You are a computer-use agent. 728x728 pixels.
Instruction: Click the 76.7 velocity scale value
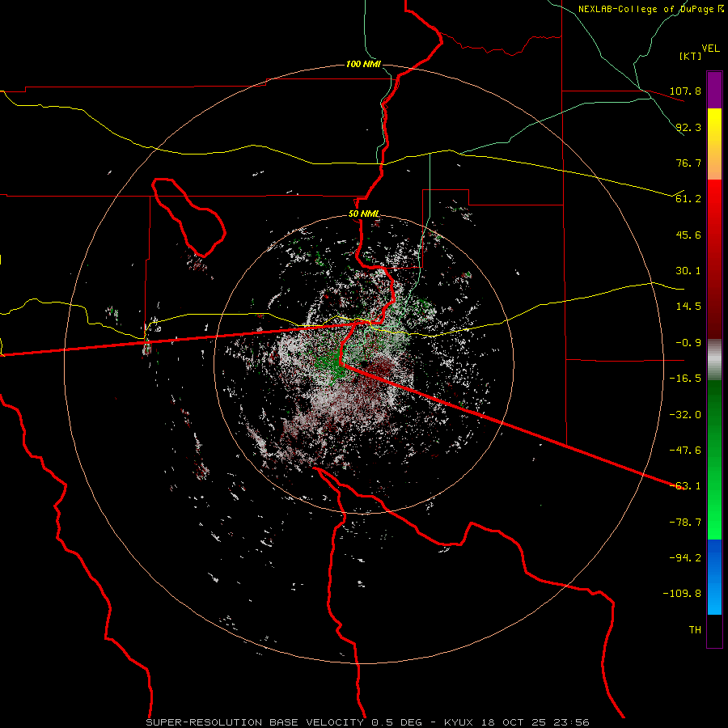tap(688, 163)
